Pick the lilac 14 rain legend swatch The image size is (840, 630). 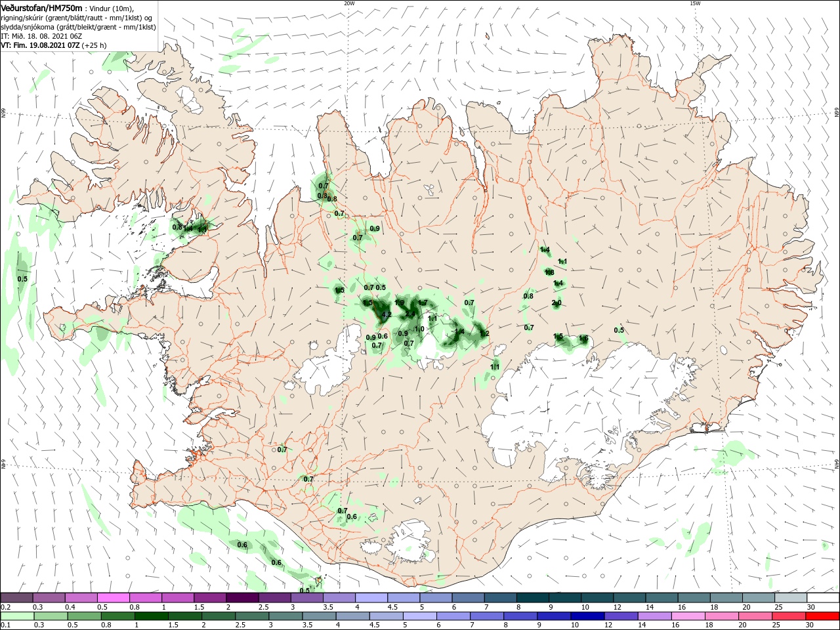click(654, 616)
